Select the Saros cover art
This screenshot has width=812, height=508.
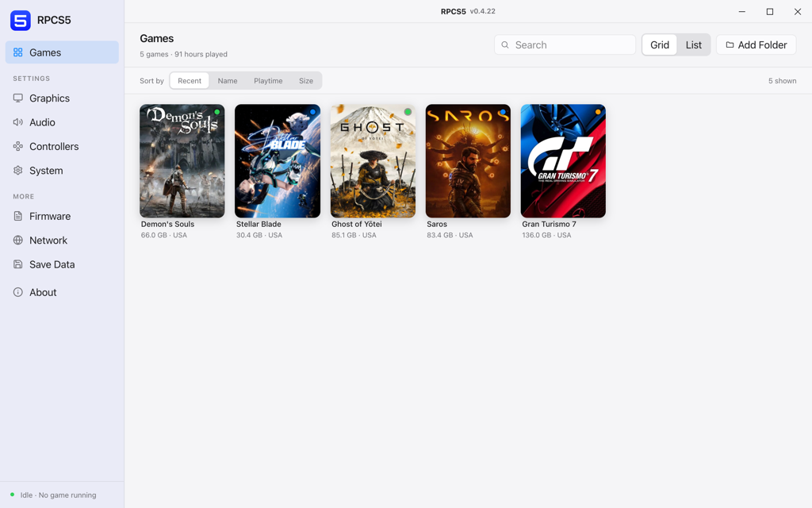coord(468,160)
